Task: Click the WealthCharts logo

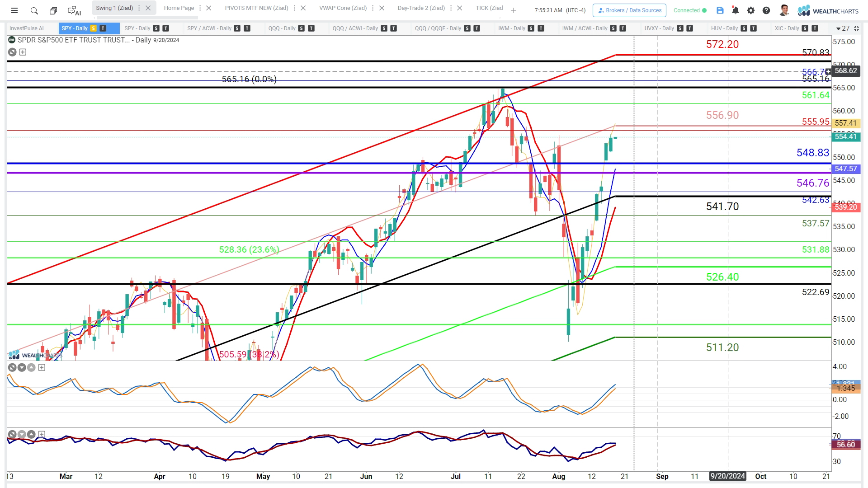Action: tap(828, 10)
